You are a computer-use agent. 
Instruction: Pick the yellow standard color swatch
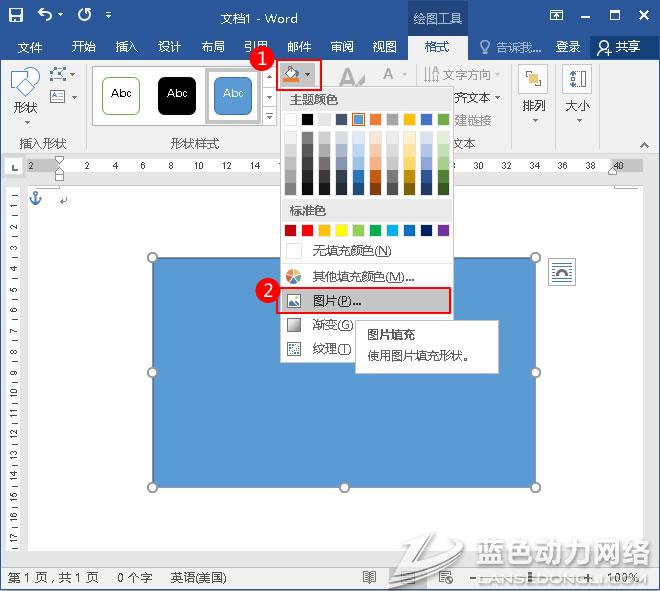coord(341,230)
